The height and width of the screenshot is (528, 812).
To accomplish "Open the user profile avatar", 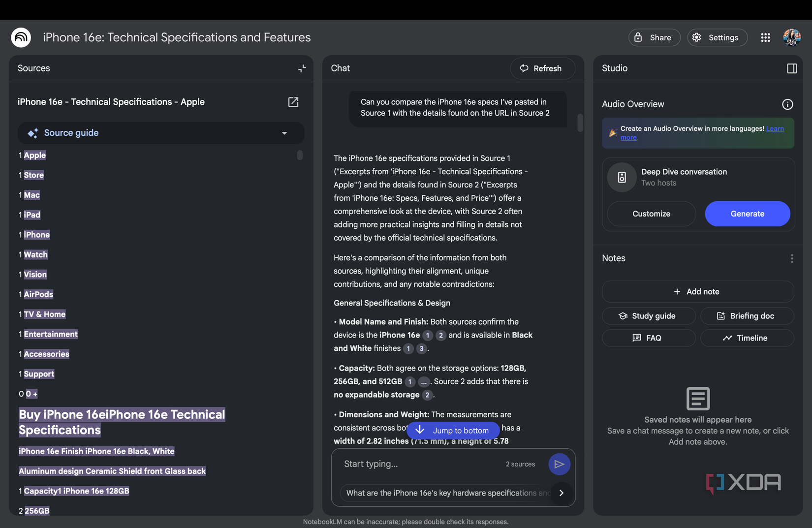I will point(792,37).
